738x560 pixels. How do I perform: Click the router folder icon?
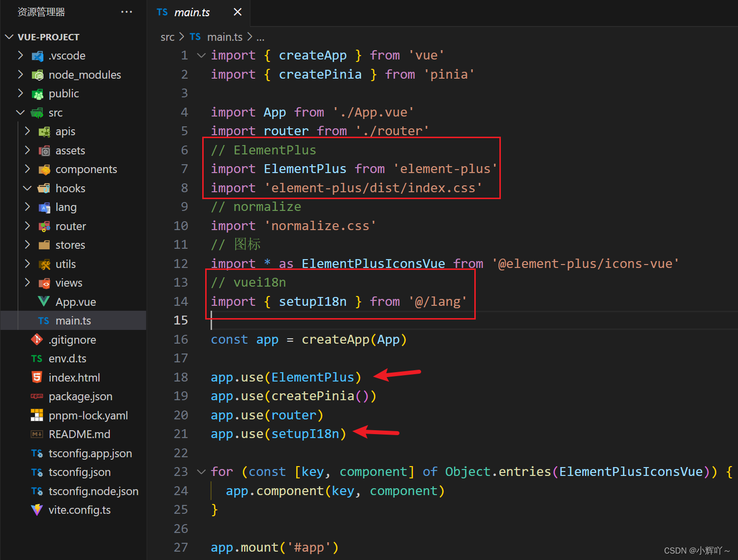point(44,226)
